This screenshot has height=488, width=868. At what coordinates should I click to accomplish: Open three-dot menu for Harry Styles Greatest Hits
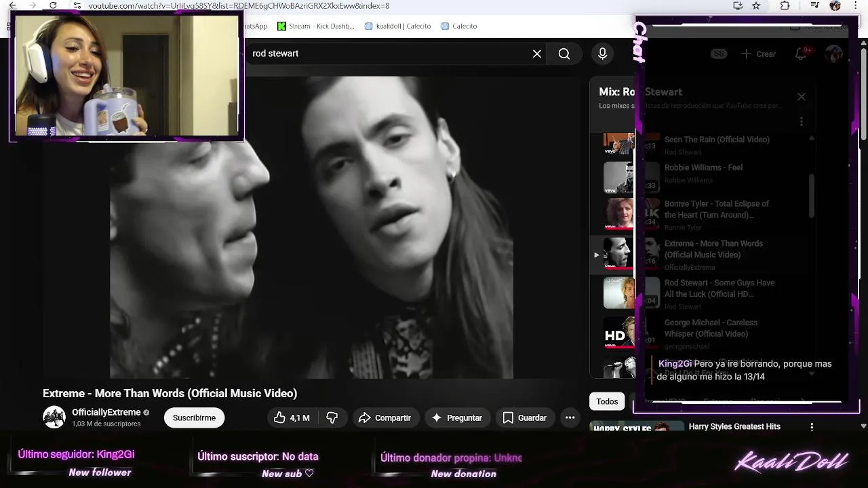(x=812, y=426)
